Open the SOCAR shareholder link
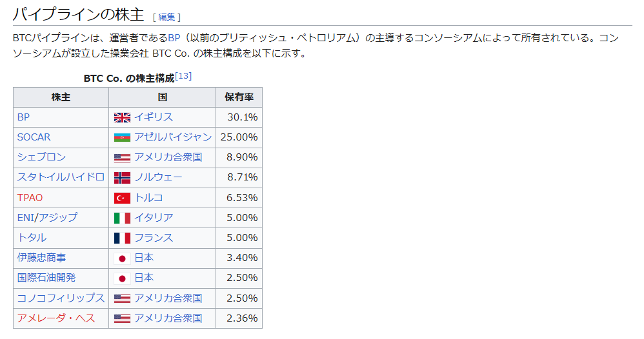The width and height of the screenshot is (644, 339). 34,137
